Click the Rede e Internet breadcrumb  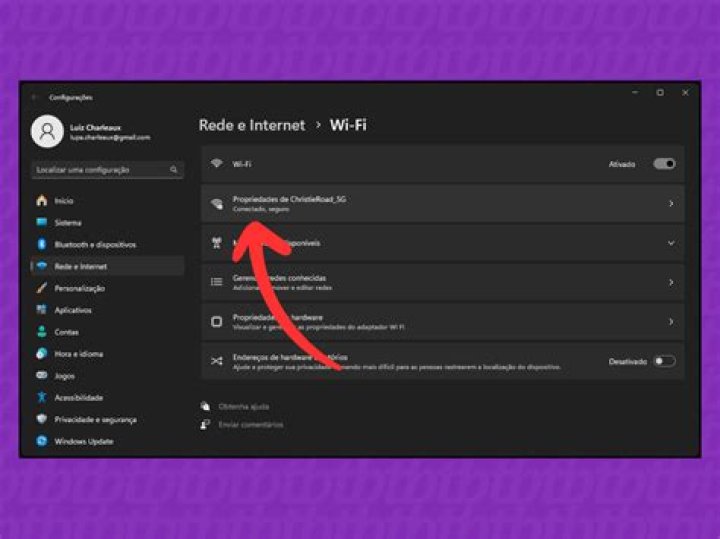pyautogui.click(x=250, y=125)
